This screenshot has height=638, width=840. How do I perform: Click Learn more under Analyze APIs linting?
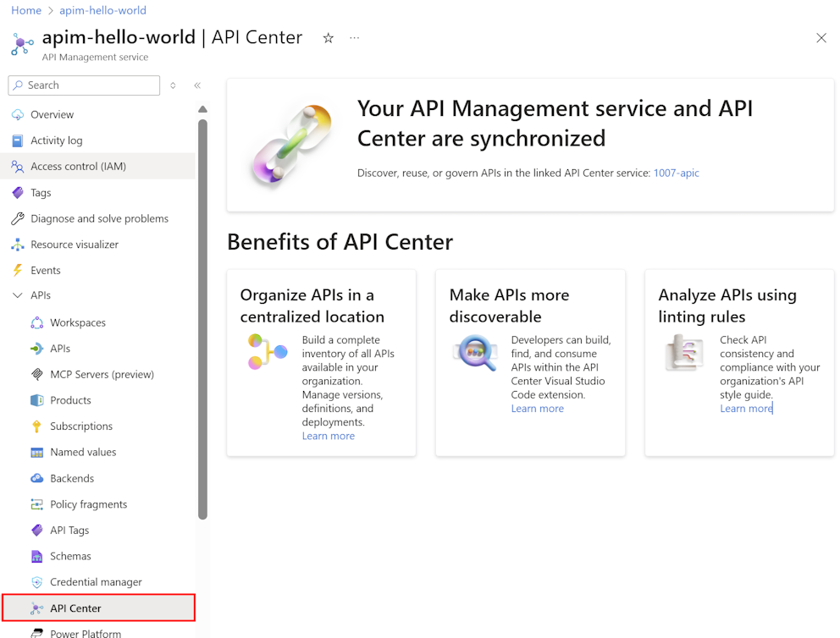point(746,409)
